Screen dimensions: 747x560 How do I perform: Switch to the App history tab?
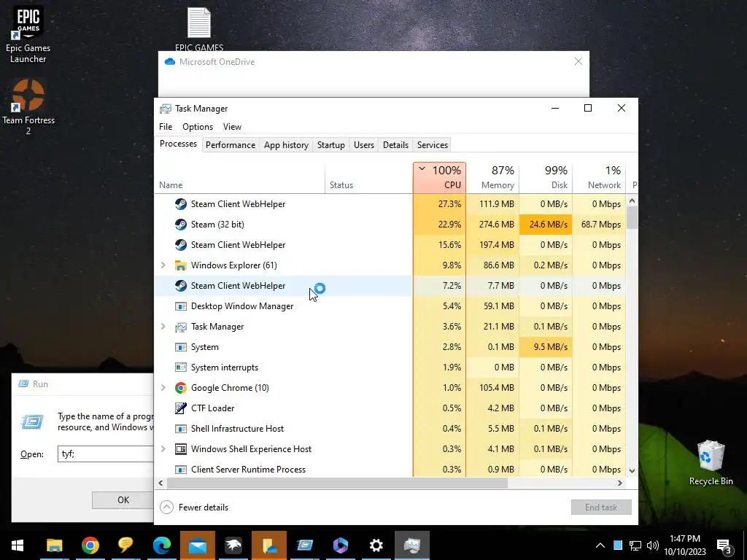click(x=286, y=145)
